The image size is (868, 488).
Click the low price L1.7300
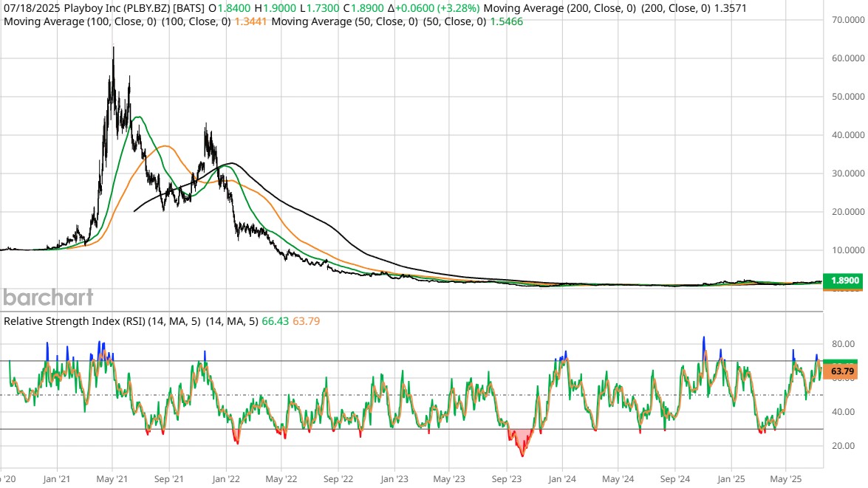(x=319, y=8)
